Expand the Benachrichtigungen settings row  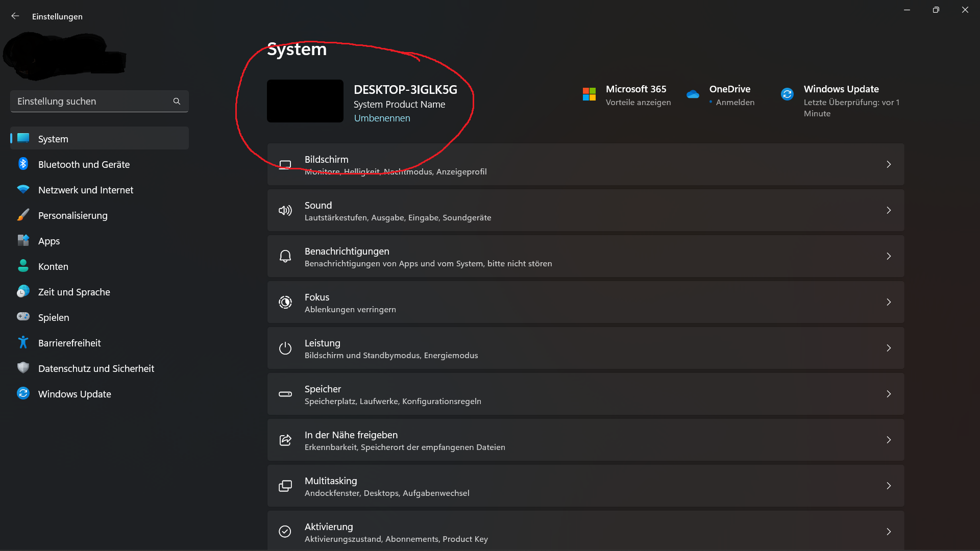coord(584,256)
